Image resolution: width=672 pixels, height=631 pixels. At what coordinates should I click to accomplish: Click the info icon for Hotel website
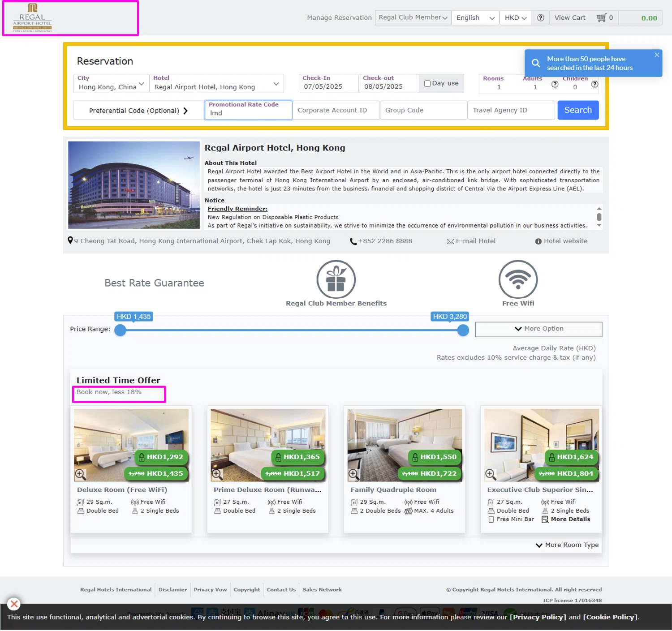[x=538, y=241]
